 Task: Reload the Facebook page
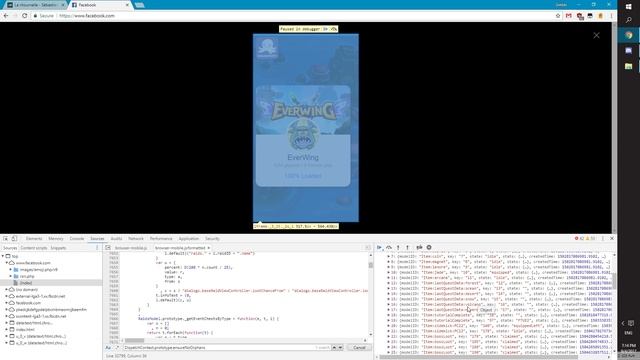[24, 16]
